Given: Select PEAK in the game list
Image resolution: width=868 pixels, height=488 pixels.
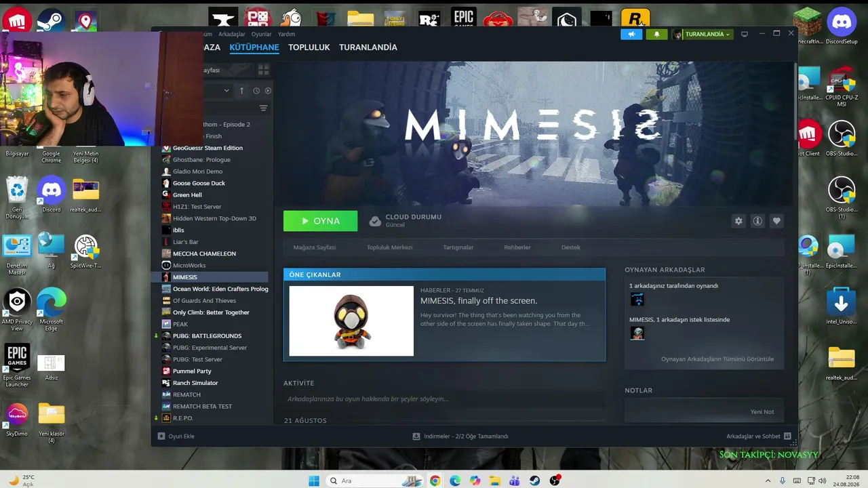Looking at the screenshot, I should (x=180, y=324).
